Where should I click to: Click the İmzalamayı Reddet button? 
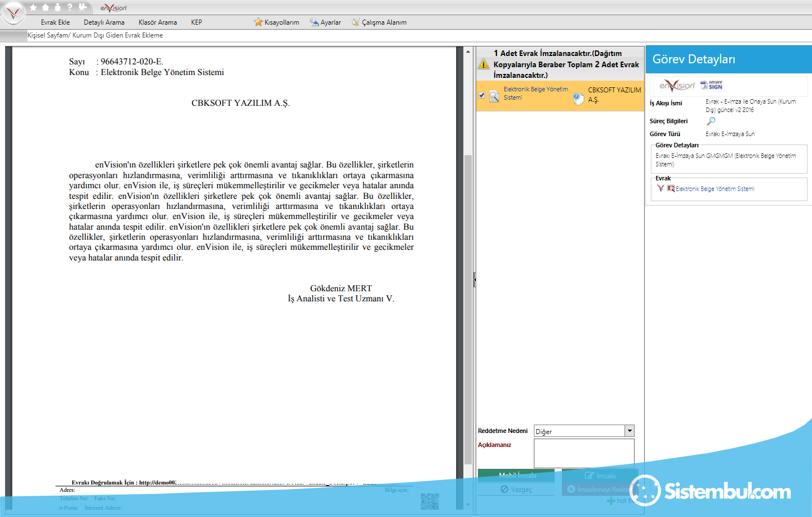pyautogui.click(x=600, y=489)
